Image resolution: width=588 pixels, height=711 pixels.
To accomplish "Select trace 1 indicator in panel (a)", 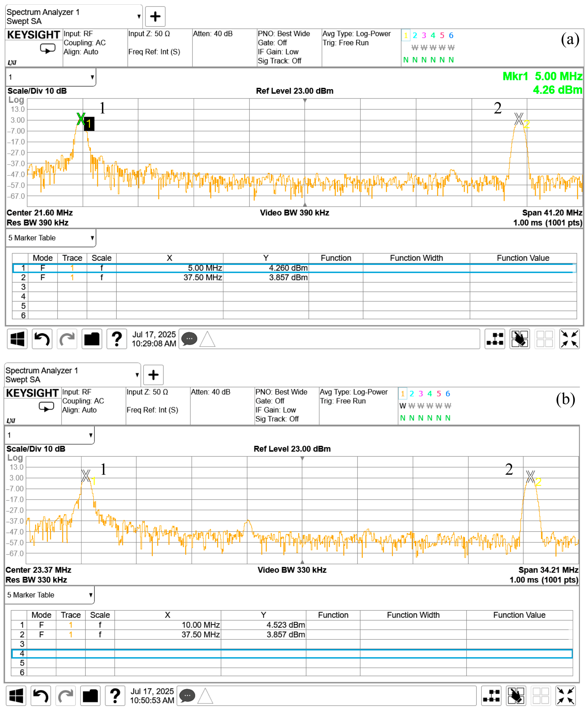I will pyautogui.click(x=406, y=35).
